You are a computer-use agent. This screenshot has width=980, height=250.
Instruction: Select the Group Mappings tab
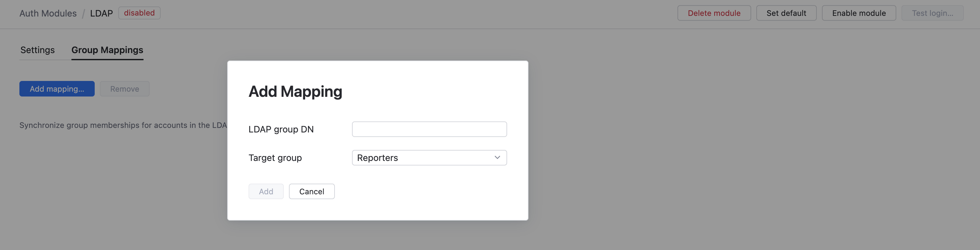click(x=107, y=50)
